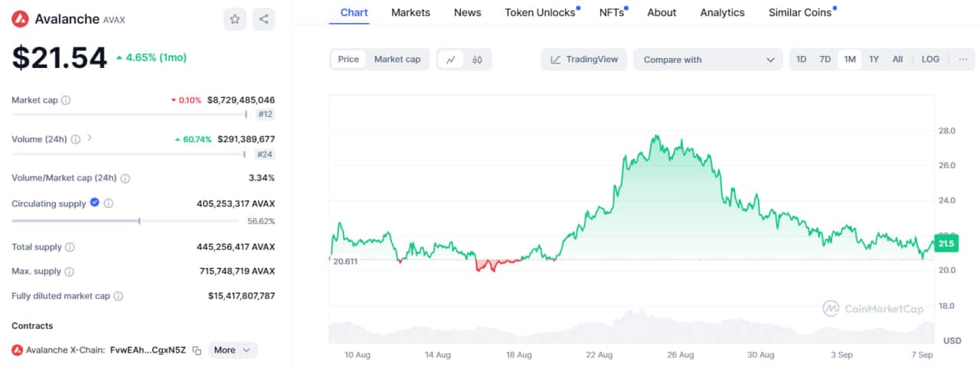Click the $8,729,485,046 market cap value
The height and width of the screenshot is (368, 980).
point(241,100)
